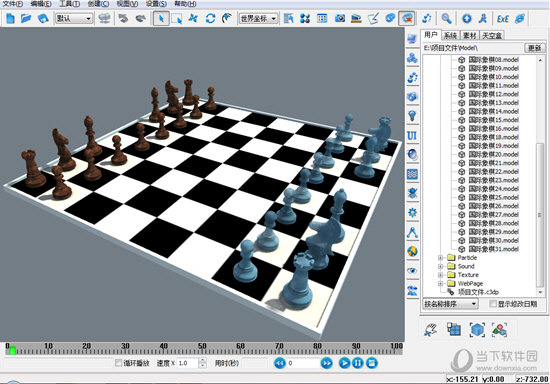
Task: Open the 设置(S) menu
Action: tap(156, 4)
